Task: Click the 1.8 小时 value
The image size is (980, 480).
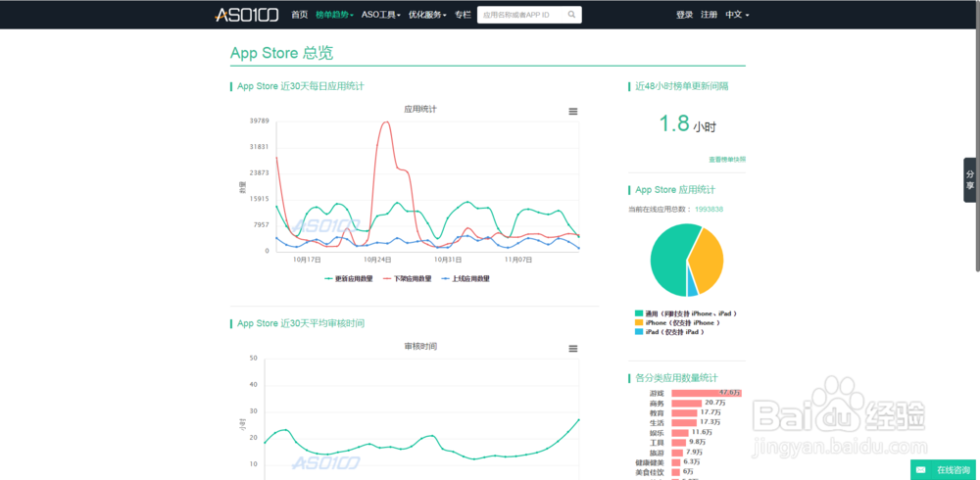Action: point(688,124)
